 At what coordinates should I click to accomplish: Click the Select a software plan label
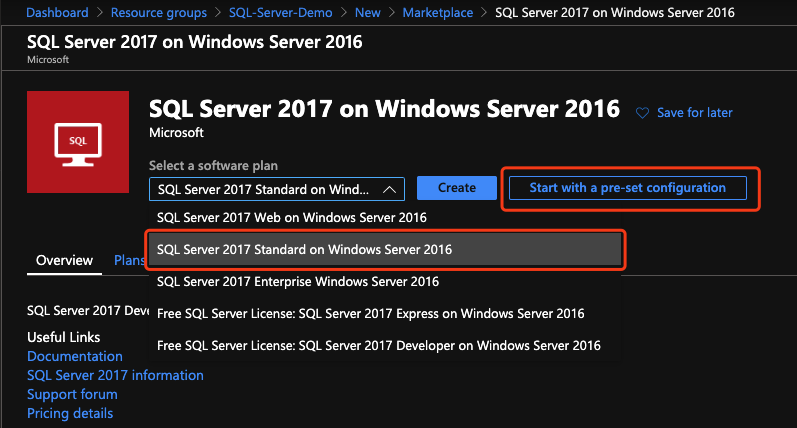tap(213, 166)
